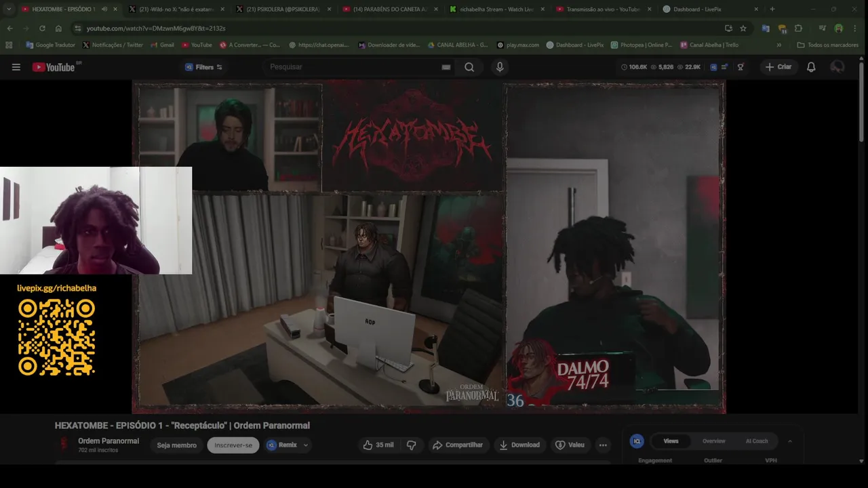The image size is (868, 488).
Task: Click the browser home icon
Action: [x=58, y=28]
